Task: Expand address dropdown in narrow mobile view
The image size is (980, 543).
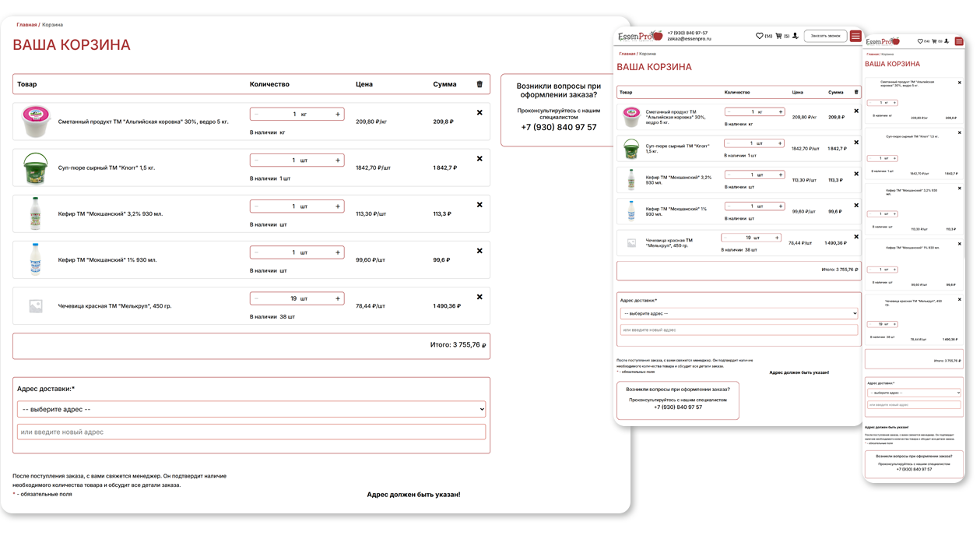Action: tap(914, 393)
